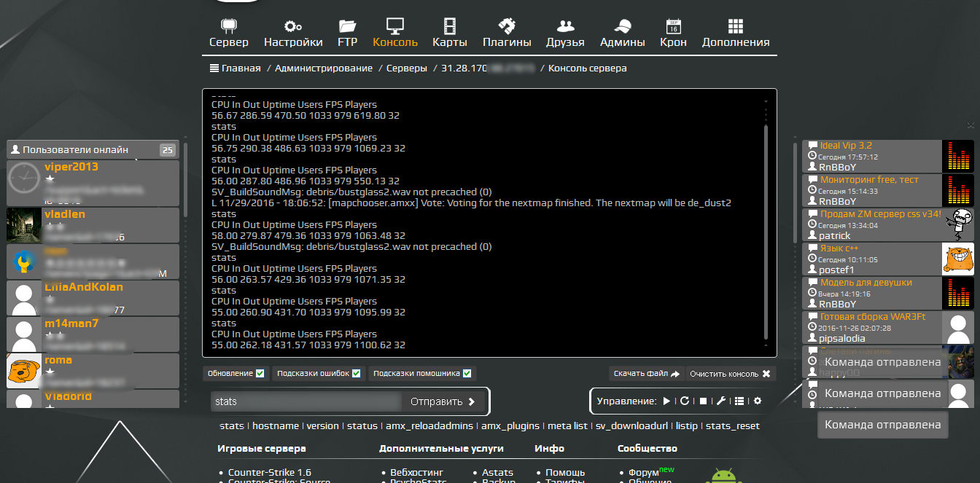This screenshot has width=980, height=483.
Task: Click the wrench icon in Управление
Action: tap(721, 401)
